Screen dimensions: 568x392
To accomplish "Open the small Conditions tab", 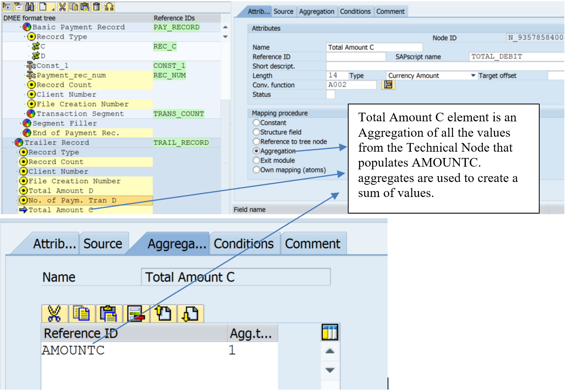I will coord(355,11).
